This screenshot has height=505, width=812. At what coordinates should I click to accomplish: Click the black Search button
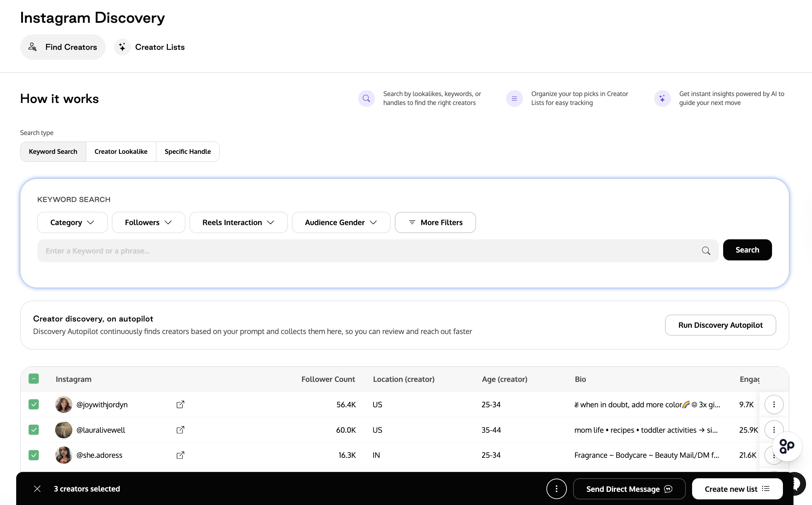tap(747, 250)
